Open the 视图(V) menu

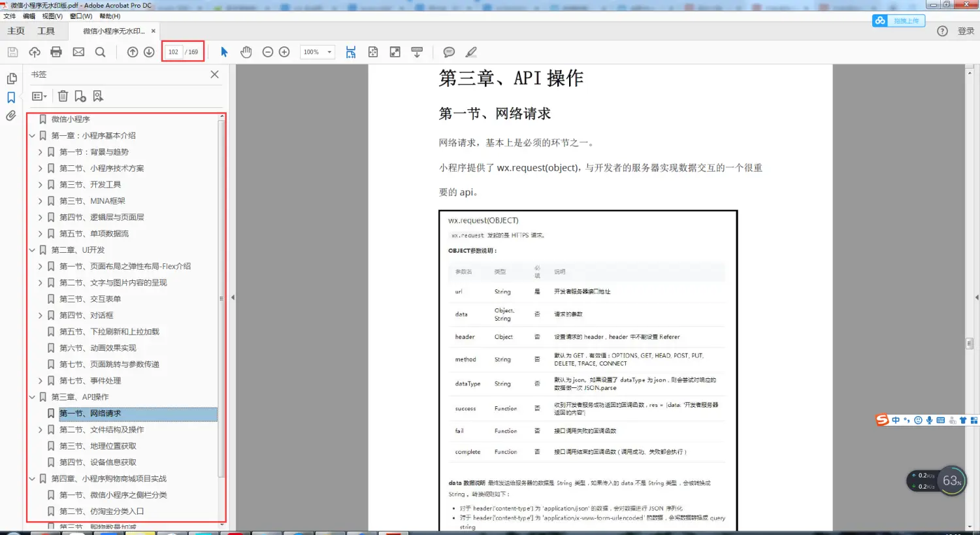click(52, 16)
